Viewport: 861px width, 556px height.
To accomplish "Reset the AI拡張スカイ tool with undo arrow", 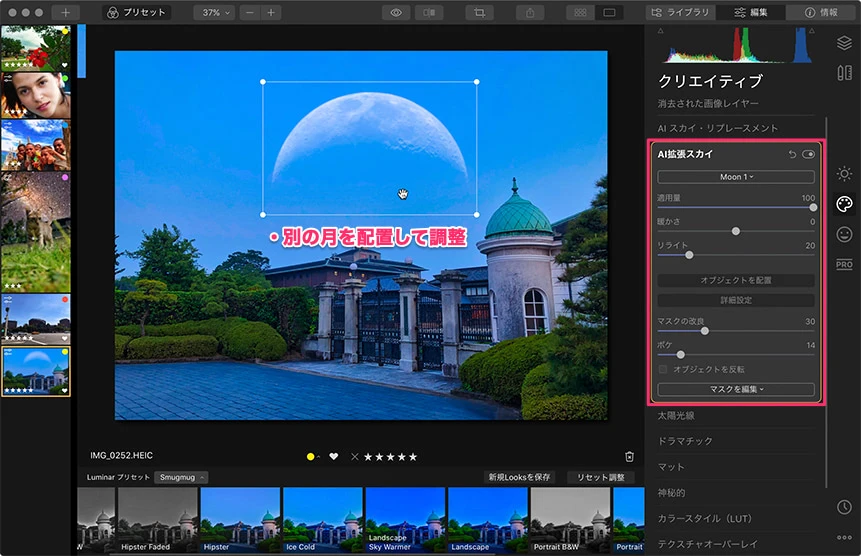I will tap(792, 154).
